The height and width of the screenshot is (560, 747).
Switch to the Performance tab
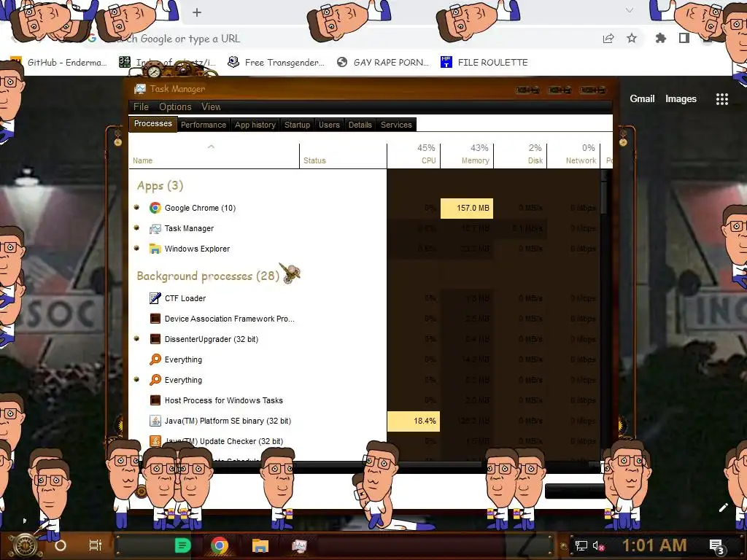point(204,125)
